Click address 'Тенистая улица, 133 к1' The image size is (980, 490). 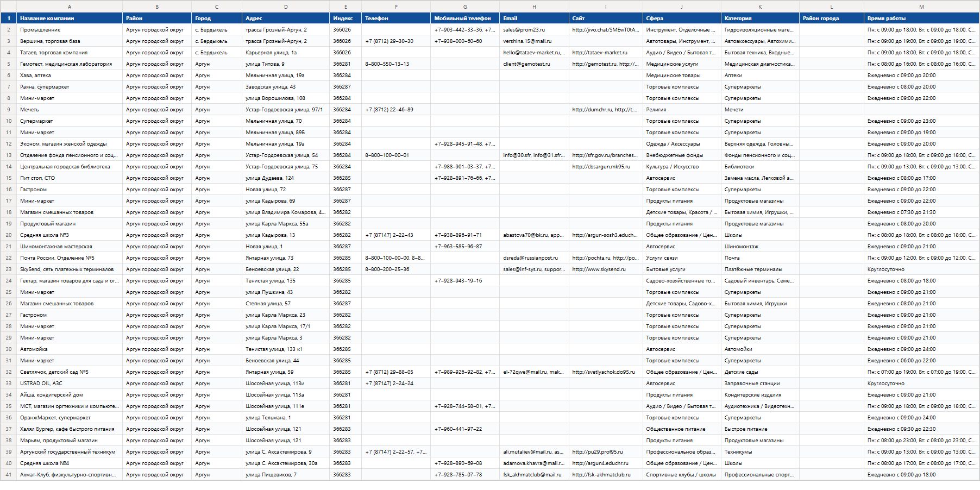(x=286, y=349)
